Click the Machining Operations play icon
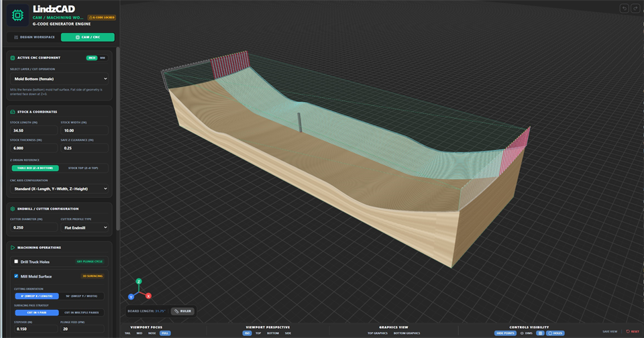Image resolution: width=644 pixels, height=338 pixels. coord(13,247)
